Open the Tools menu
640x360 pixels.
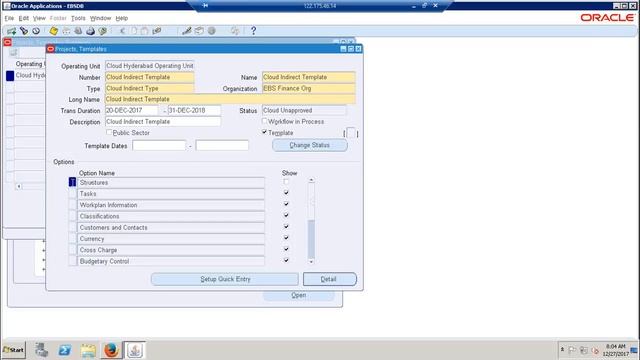[78, 18]
